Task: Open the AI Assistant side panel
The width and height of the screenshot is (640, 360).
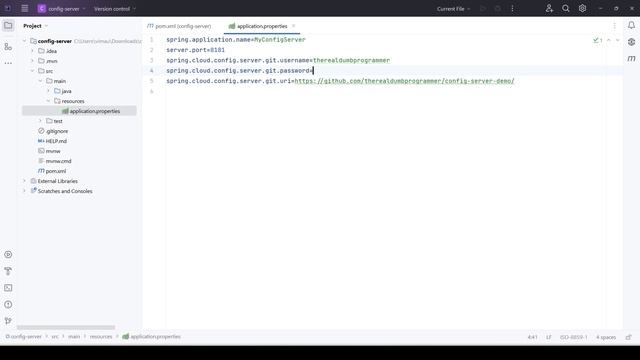Action: coord(631,42)
